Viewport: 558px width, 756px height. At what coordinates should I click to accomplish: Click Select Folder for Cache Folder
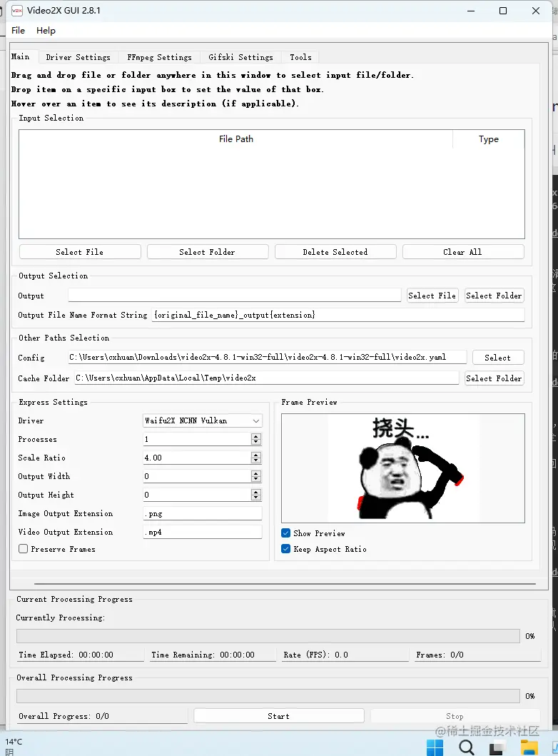point(494,378)
